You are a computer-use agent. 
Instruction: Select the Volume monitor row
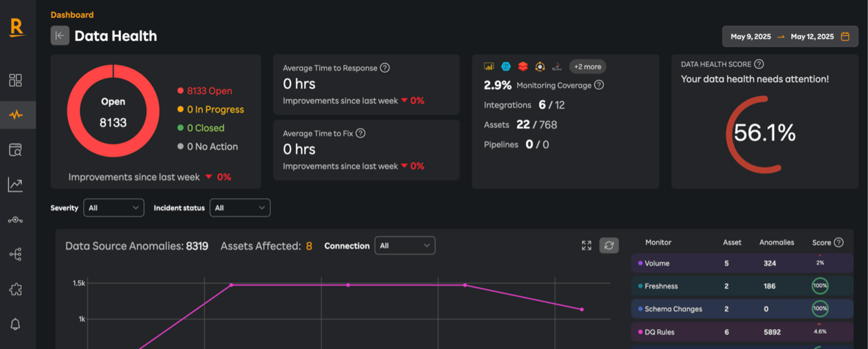742,263
